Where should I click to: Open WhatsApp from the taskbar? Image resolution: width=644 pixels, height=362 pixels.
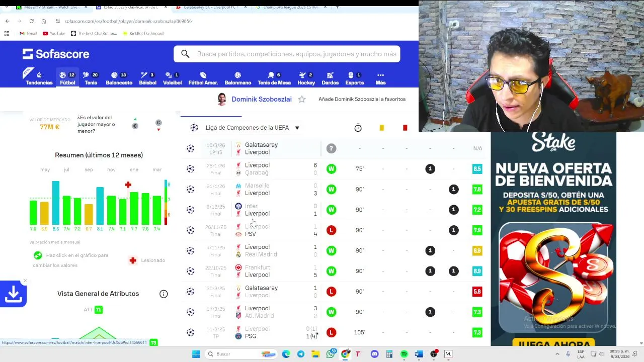click(331, 354)
